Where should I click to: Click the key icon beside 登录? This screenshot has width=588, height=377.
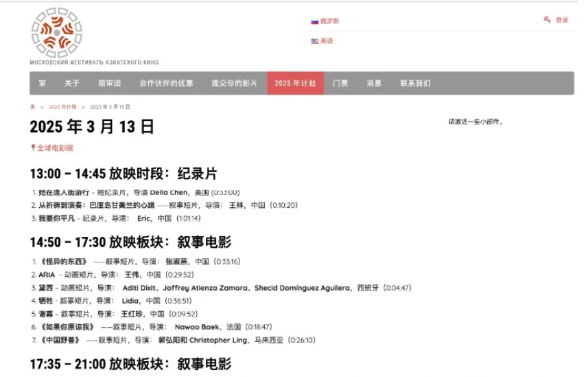pos(547,20)
